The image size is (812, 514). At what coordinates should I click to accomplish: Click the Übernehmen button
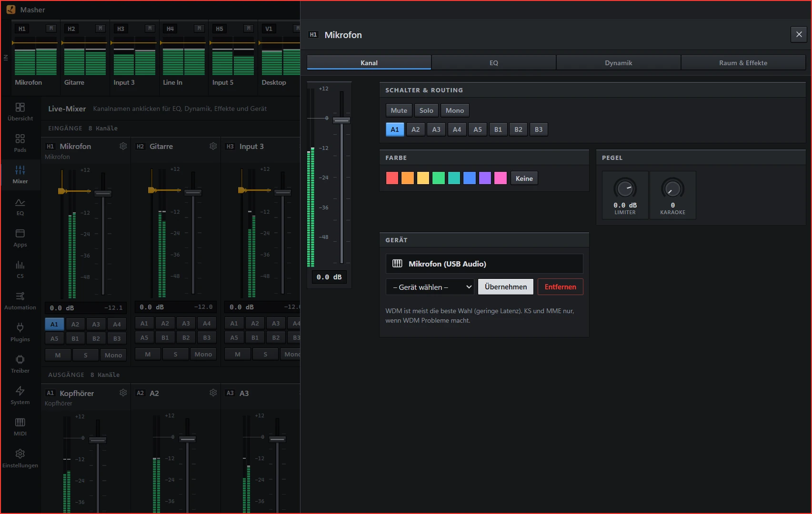tap(506, 287)
